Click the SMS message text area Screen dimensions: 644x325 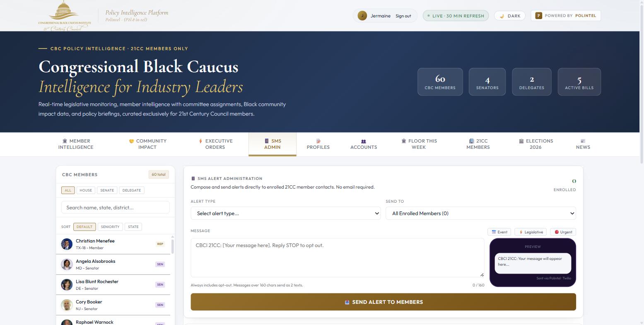click(338, 257)
